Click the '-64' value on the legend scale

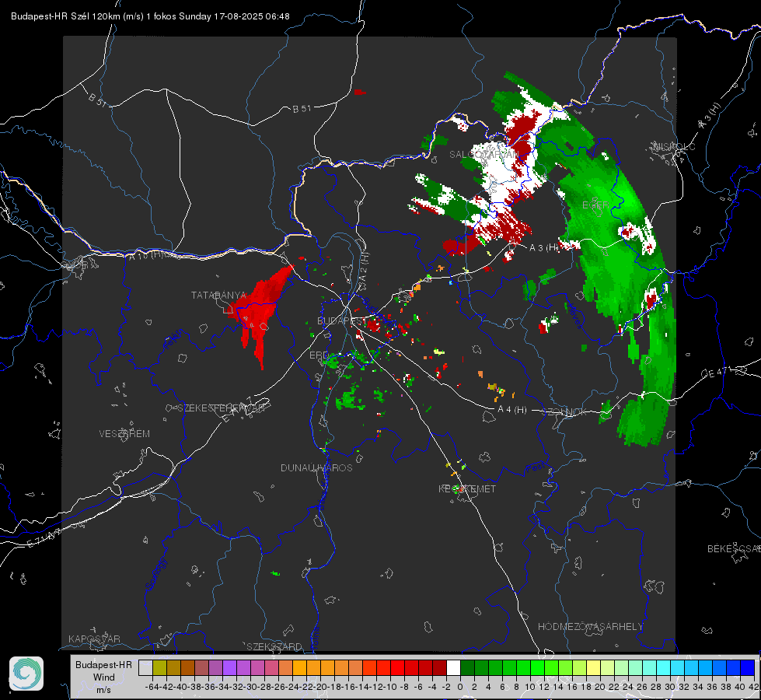coord(152,687)
